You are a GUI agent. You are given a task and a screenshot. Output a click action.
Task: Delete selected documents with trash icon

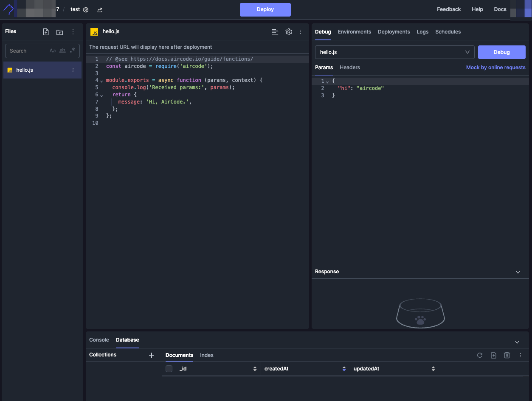pyautogui.click(x=507, y=355)
